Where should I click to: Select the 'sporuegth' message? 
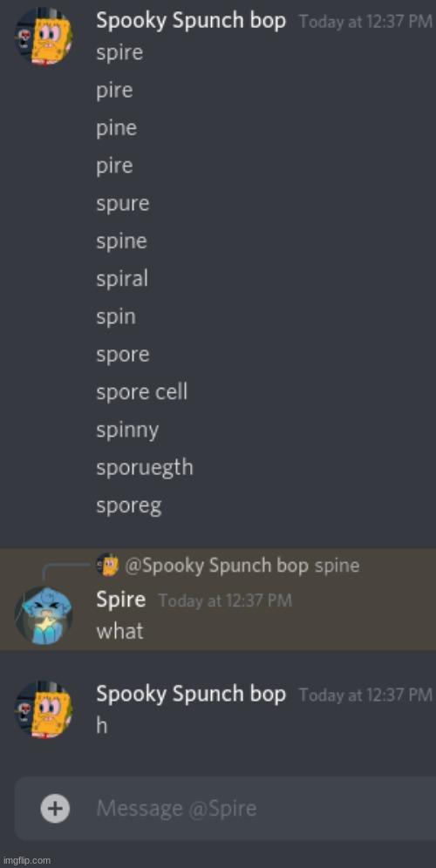click(145, 468)
